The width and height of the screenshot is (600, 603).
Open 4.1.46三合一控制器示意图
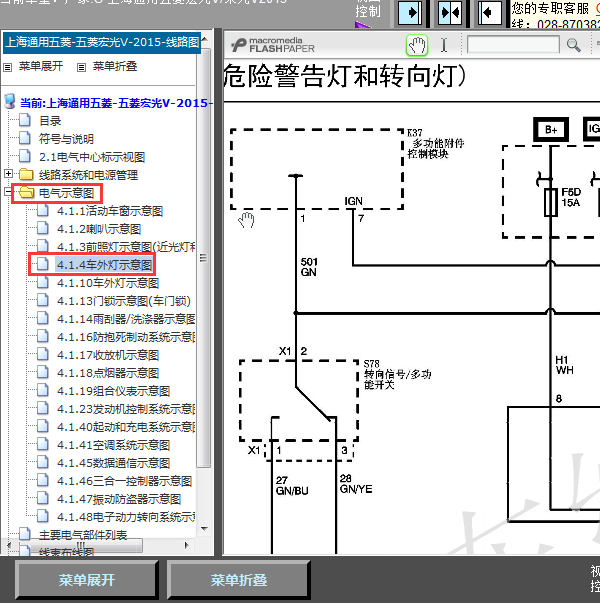tap(124, 481)
